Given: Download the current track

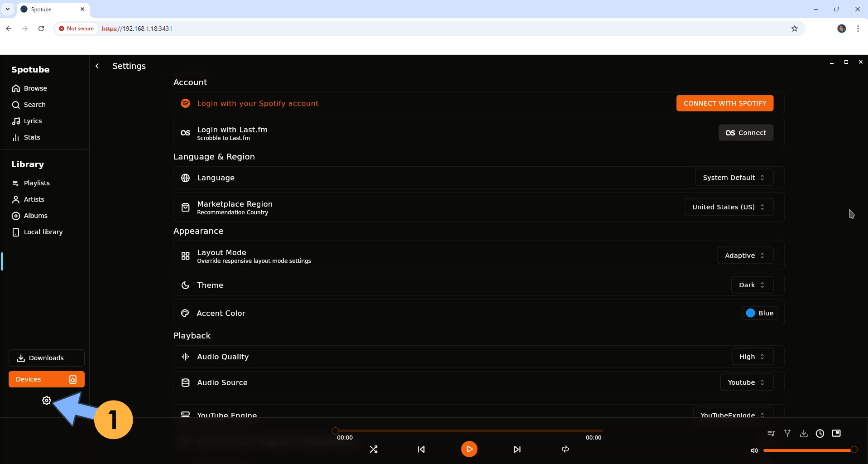Looking at the screenshot, I should click(x=804, y=434).
